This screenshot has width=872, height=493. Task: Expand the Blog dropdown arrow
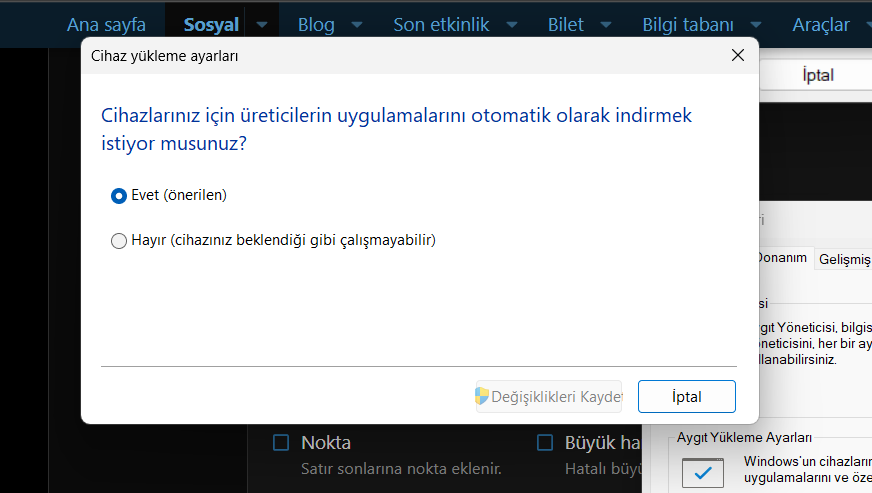358,25
